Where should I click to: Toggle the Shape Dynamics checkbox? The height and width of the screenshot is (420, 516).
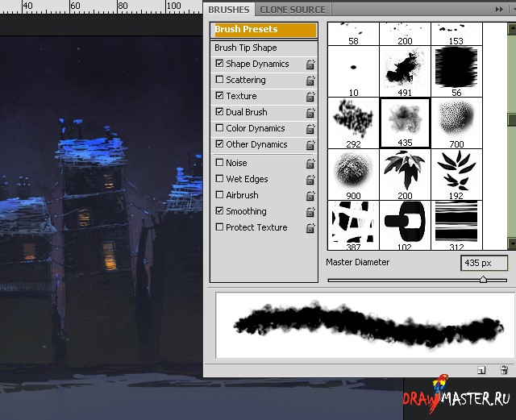pyautogui.click(x=219, y=63)
